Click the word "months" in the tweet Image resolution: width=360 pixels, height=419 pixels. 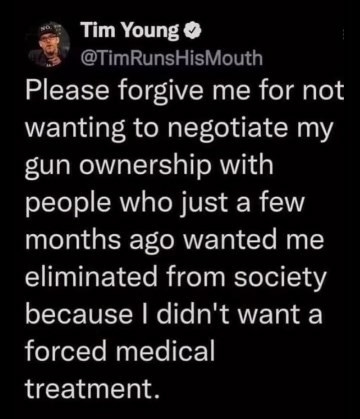coord(72,241)
